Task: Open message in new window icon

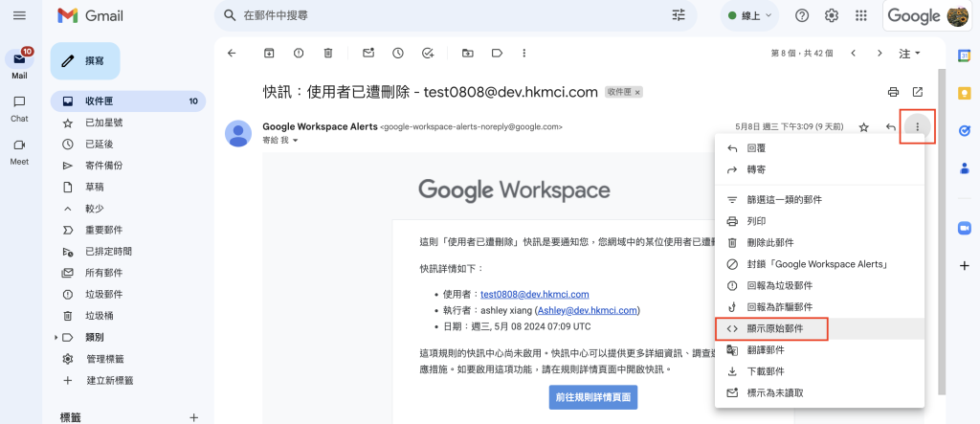Action: [x=918, y=93]
